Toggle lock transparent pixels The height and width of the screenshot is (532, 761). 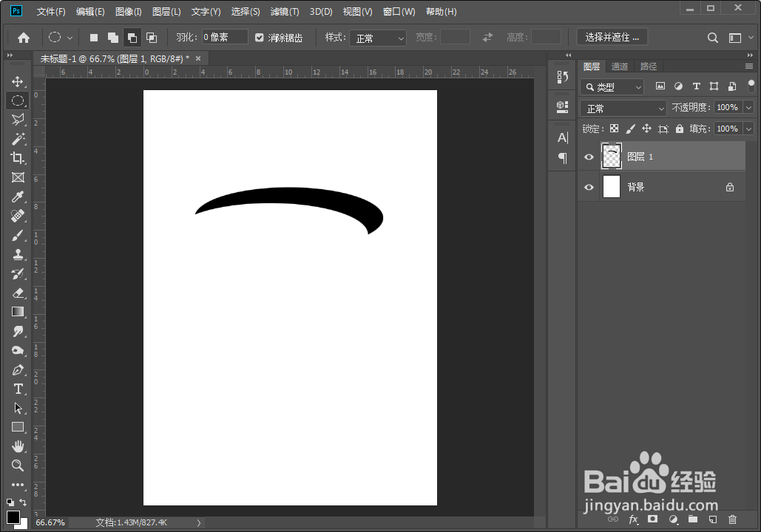pyautogui.click(x=614, y=129)
